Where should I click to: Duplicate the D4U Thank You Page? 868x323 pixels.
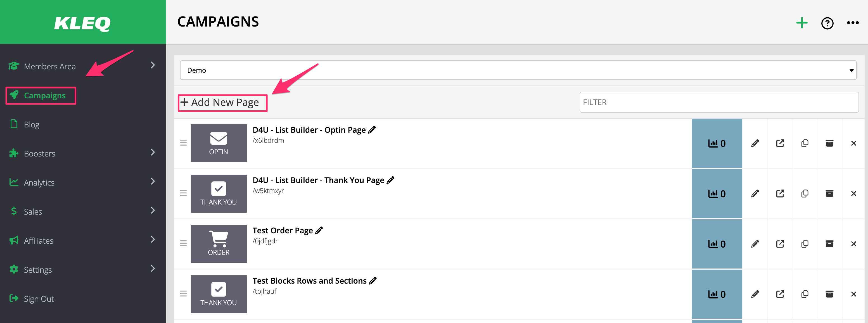point(805,194)
